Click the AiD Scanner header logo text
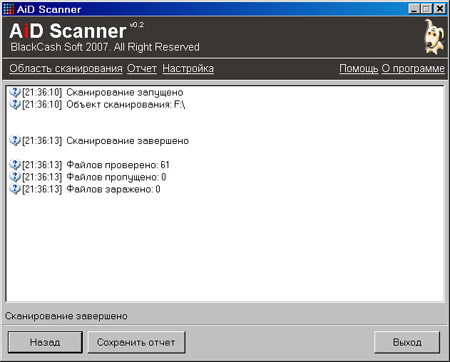Viewport: 450px width, 362px height. 68,31
